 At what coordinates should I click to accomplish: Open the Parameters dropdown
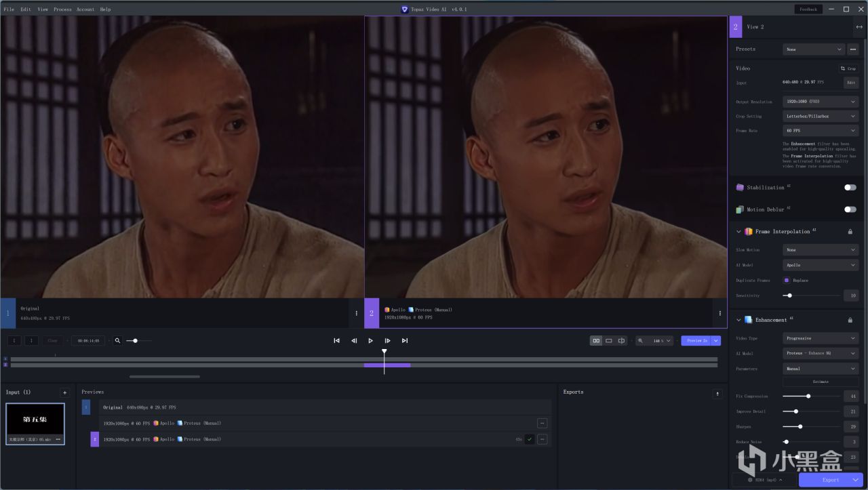[x=821, y=369]
